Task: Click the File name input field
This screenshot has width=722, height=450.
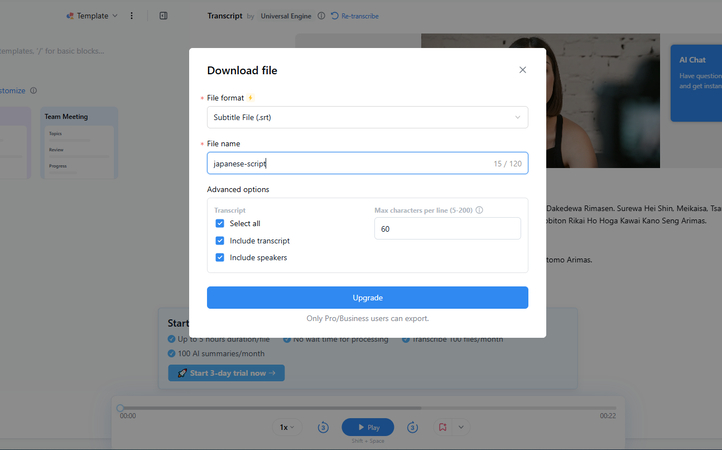Action: pyautogui.click(x=367, y=163)
